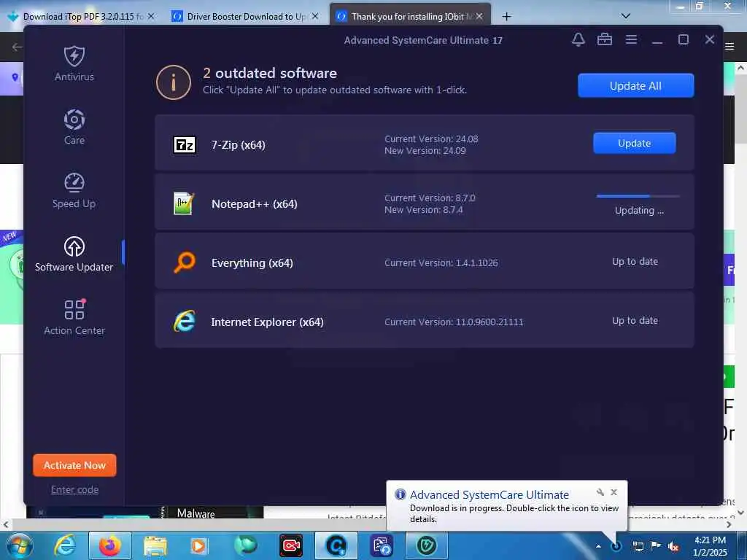The height and width of the screenshot is (560, 747).
Task: Open the Antivirus section in sidebar
Action: 74,63
